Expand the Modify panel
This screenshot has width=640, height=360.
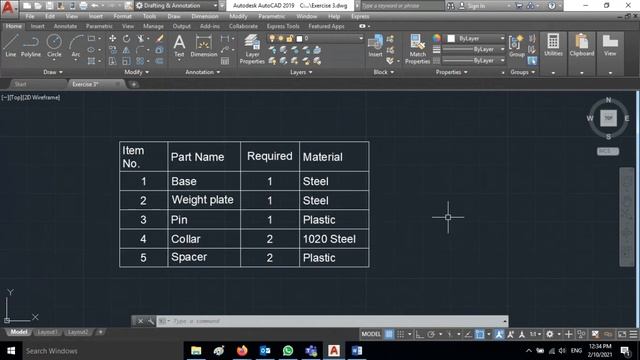(x=136, y=72)
